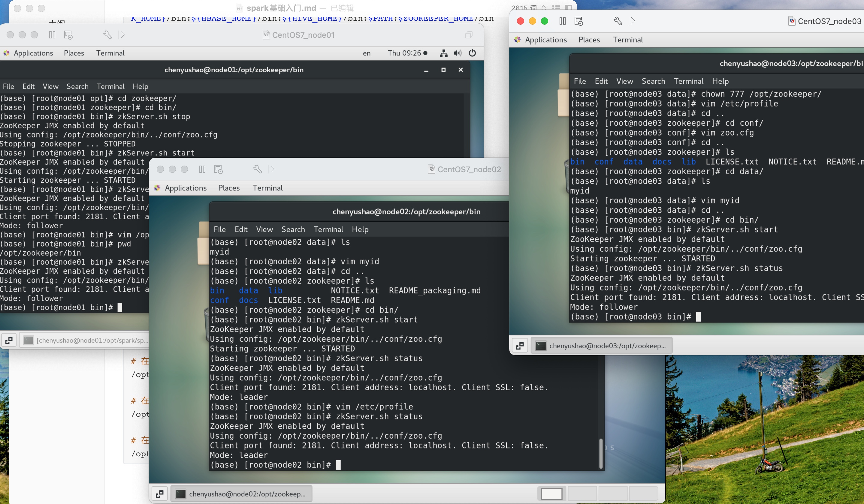Expand toolbar chevron in CentOS7_node01 window
864x504 pixels.
(x=122, y=35)
